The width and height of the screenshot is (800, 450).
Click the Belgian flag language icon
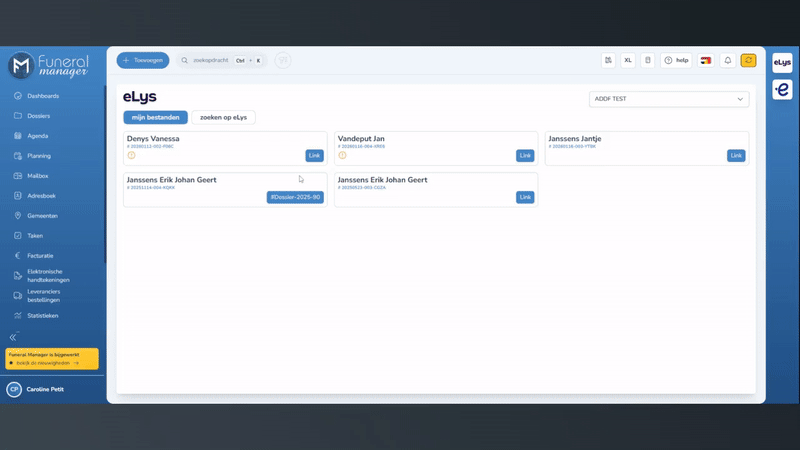coord(706,60)
